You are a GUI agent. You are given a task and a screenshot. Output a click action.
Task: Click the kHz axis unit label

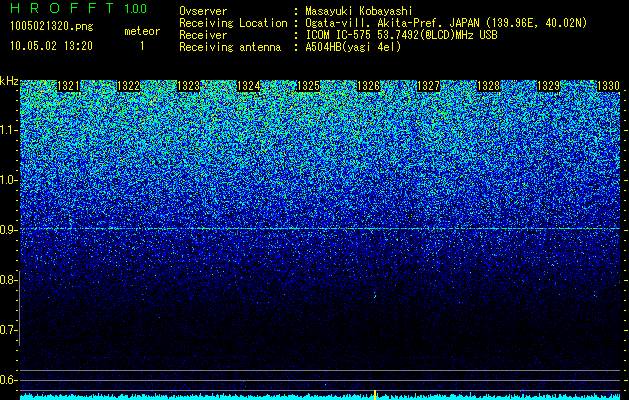[x=9, y=81]
